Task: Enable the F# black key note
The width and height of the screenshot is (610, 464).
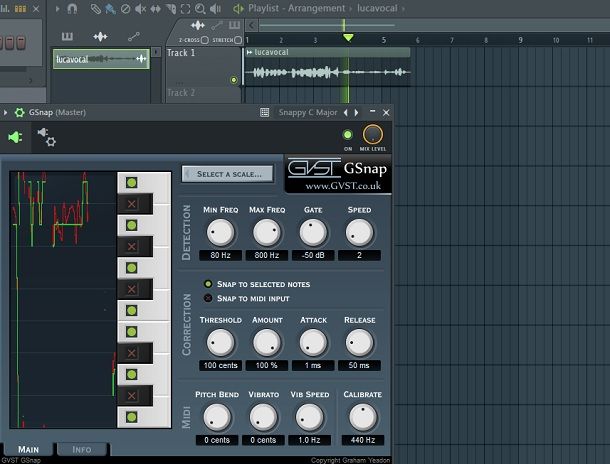Action: click(x=131, y=289)
